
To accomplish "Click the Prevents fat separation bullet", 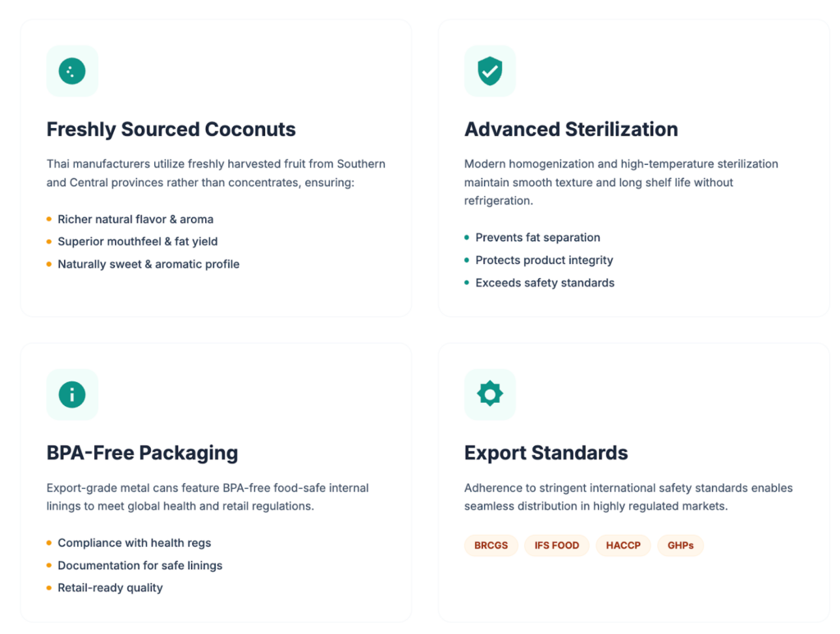I will click(537, 238).
